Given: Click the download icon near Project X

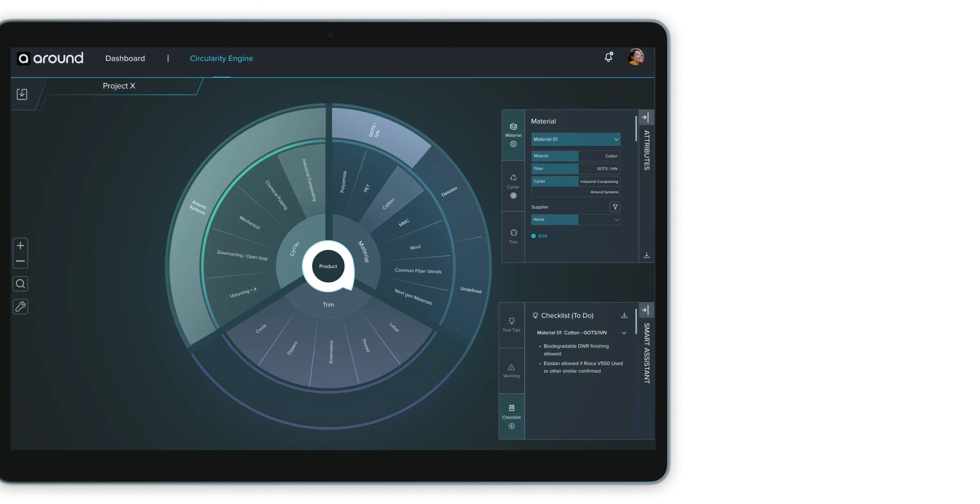Looking at the screenshot, I should [22, 94].
